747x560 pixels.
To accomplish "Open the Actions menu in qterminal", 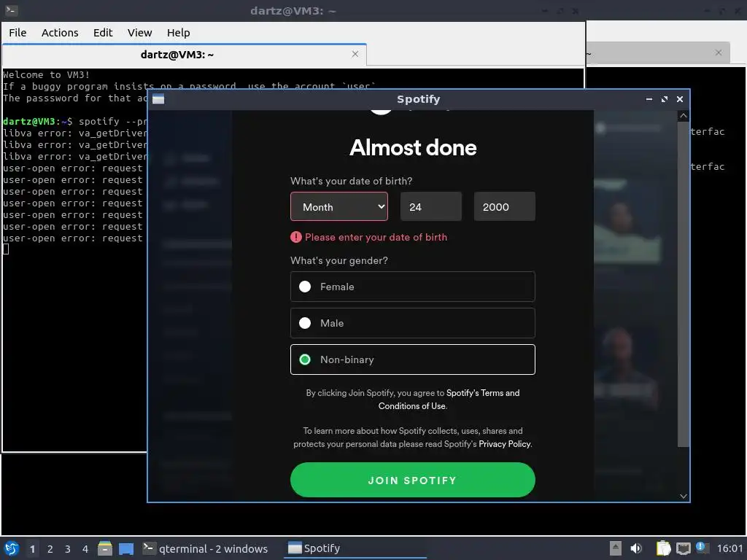I will click(60, 32).
